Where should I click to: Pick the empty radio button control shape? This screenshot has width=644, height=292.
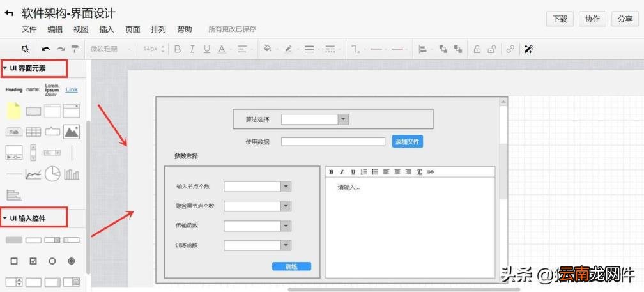coord(52,261)
